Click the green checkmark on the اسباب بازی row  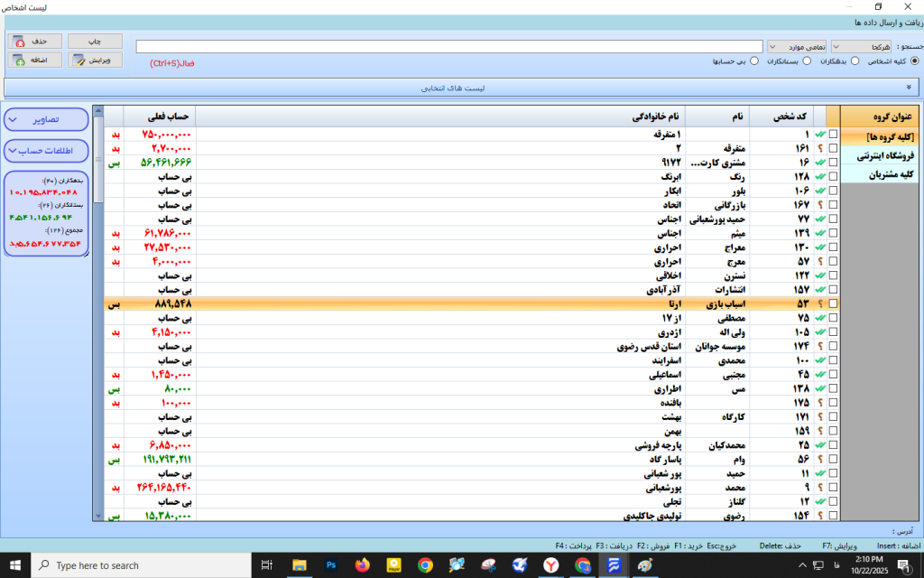[x=819, y=303]
